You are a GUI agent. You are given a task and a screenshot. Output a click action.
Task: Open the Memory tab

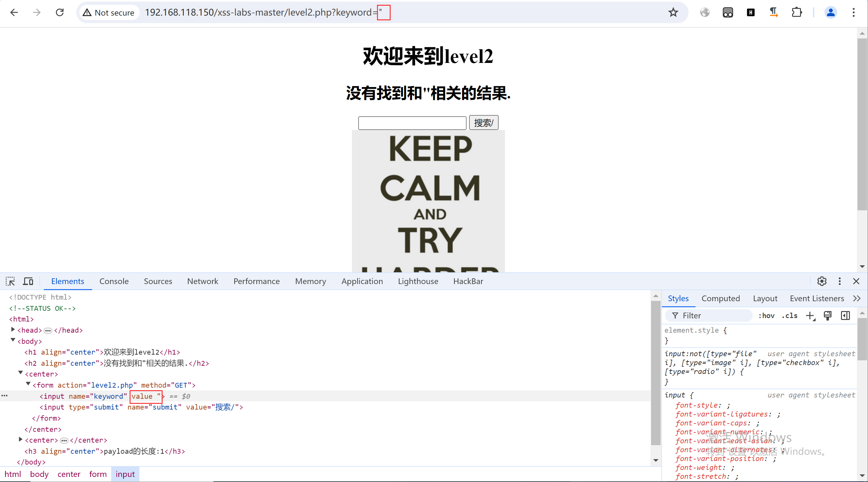tap(310, 281)
